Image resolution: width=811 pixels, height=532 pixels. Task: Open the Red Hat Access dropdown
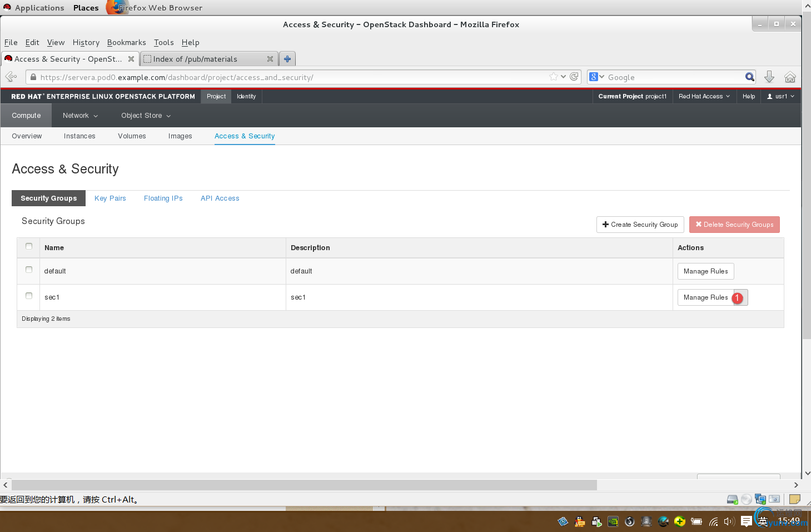[704, 96]
